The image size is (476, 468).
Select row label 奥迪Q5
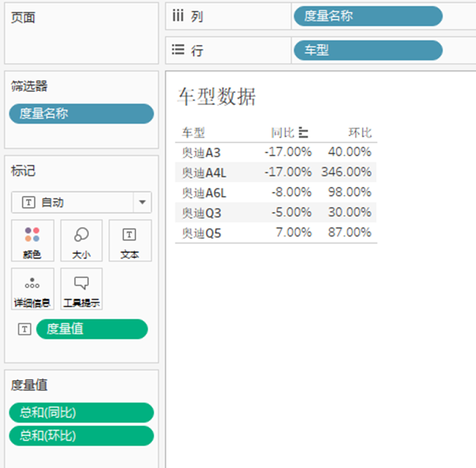pyautogui.click(x=201, y=233)
